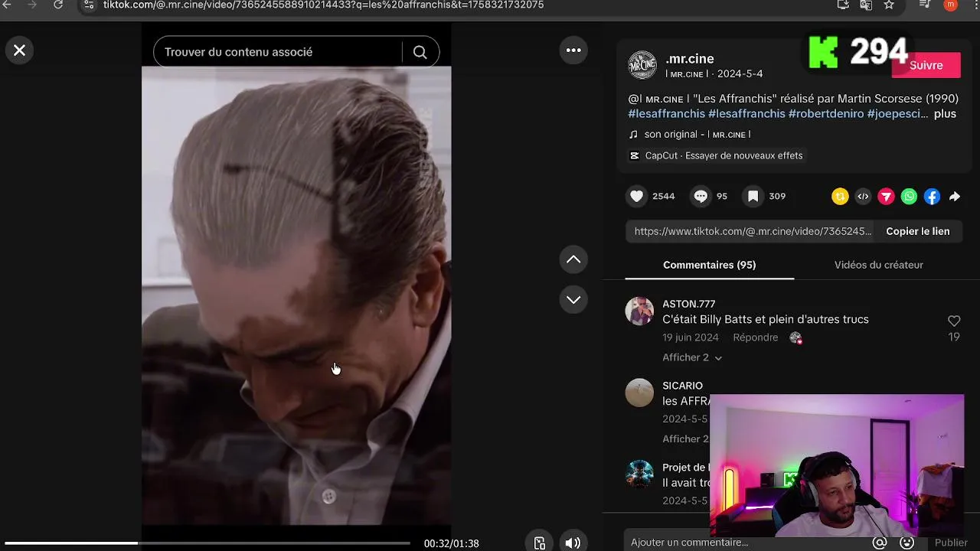Open .mr.cine profile avatar
This screenshot has width=980, height=551.
tap(642, 65)
